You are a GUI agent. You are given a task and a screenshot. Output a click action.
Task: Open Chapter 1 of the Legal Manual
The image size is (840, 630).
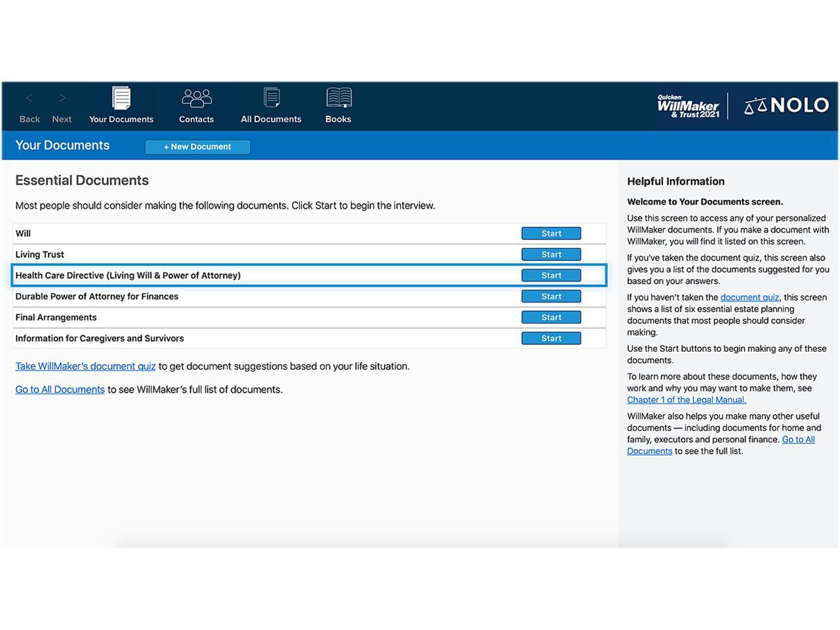click(x=686, y=400)
